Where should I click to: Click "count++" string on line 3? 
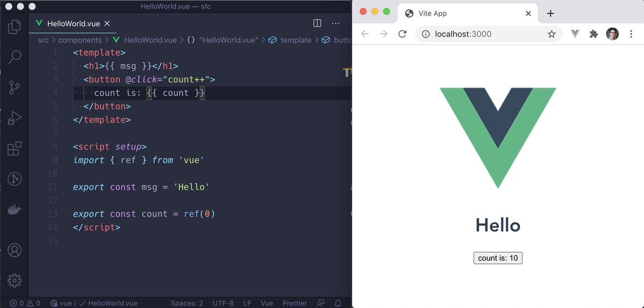[x=186, y=80]
